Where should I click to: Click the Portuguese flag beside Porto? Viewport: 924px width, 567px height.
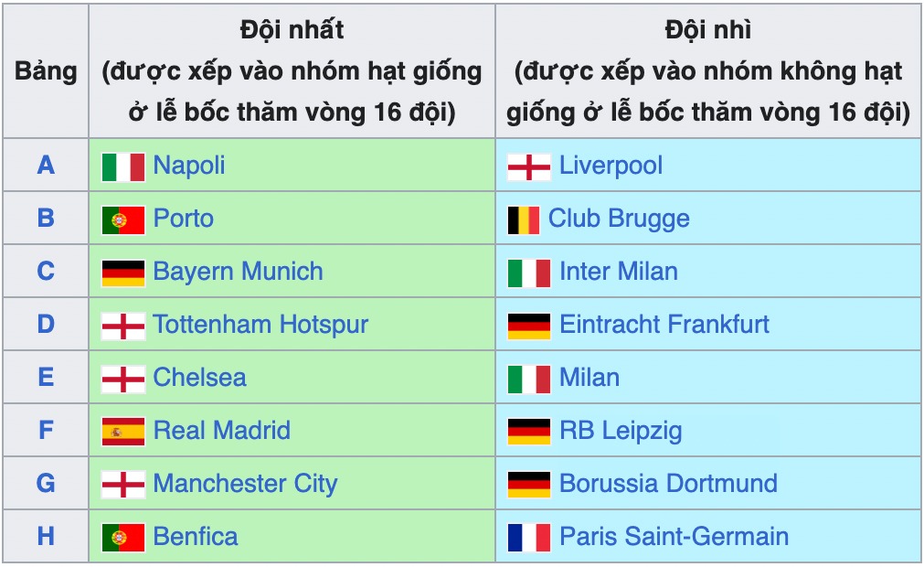click(122, 219)
